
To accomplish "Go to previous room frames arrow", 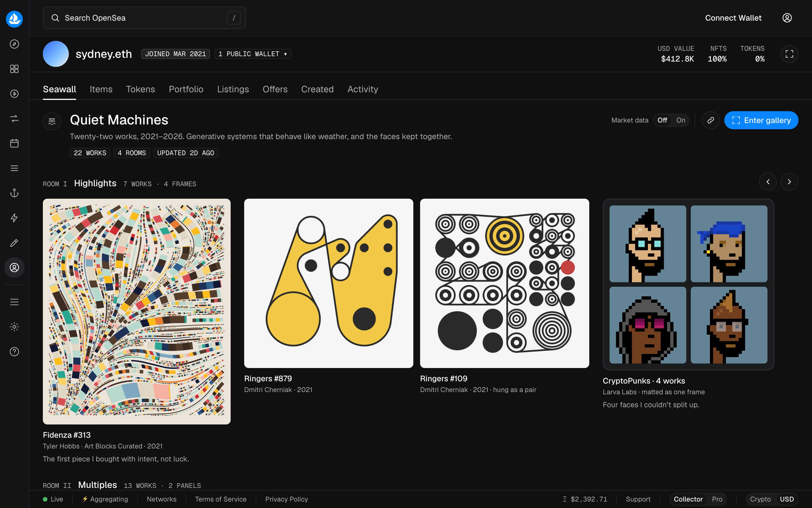I will [x=768, y=182].
